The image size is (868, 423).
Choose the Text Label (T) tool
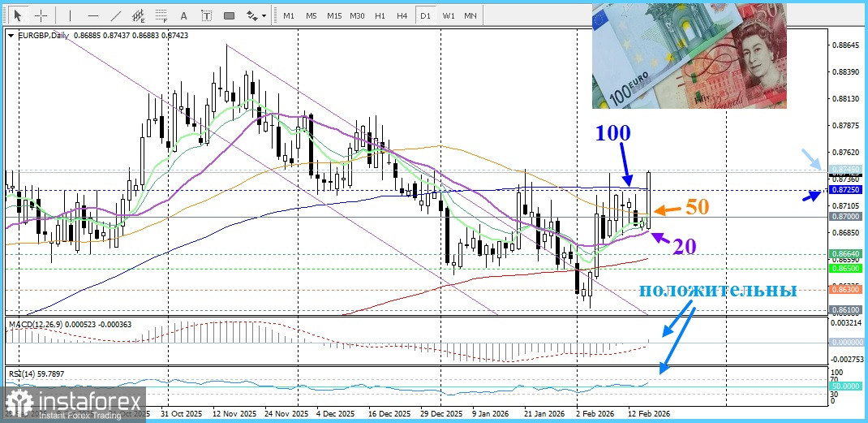207,15
